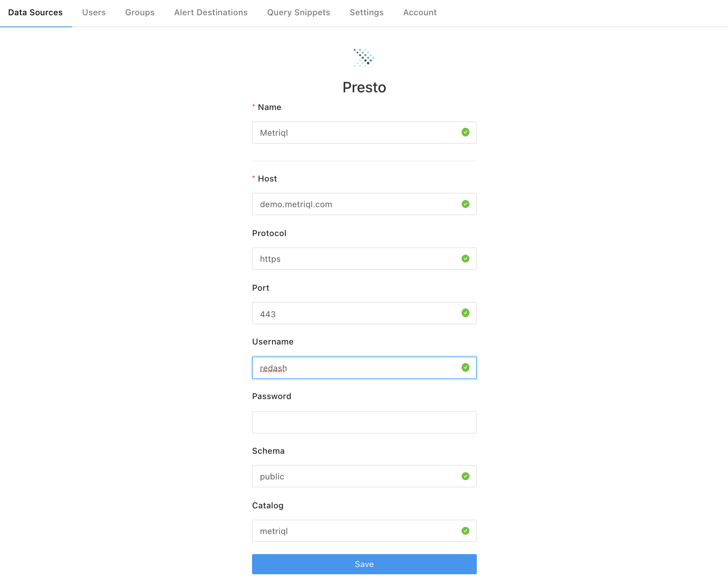Edit the Host field demo.metriql.com
The image size is (728, 579).
364,204
